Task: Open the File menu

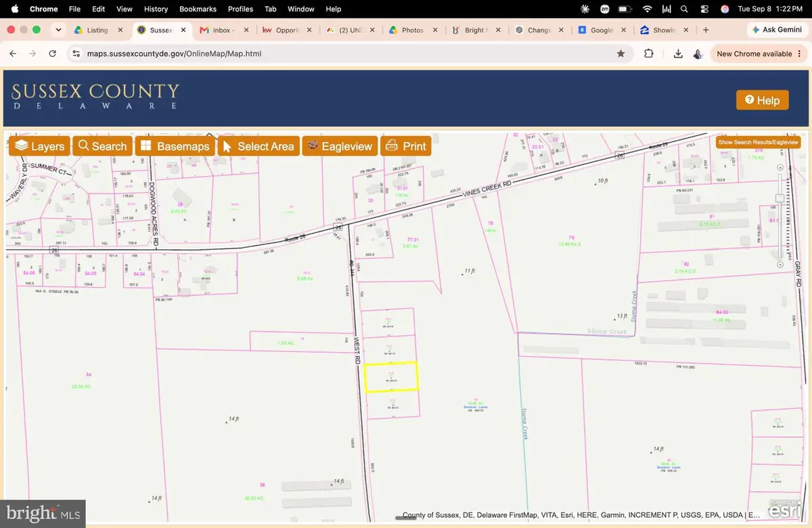Action: pos(74,9)
